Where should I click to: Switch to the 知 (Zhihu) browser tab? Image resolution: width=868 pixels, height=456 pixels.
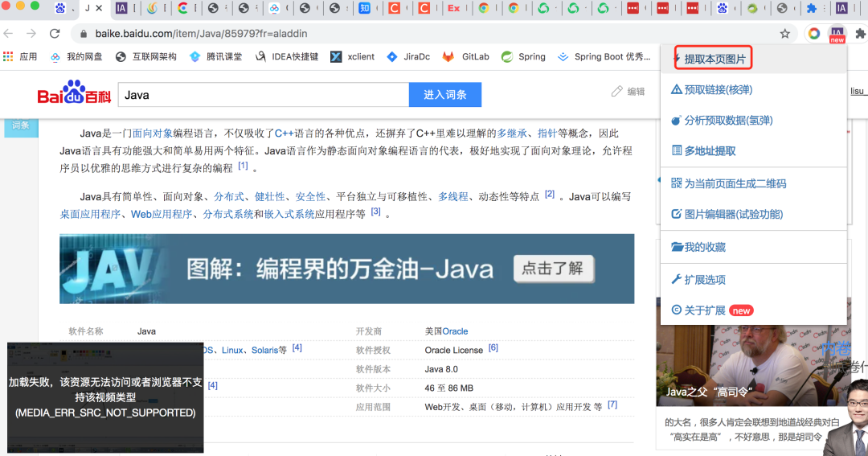[364, 8]
